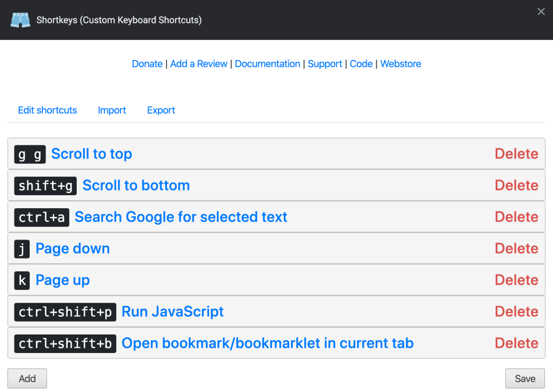Click the Shortkeys shorts logo icon
This screenshot has height=392, width=553.
point(21,20)
